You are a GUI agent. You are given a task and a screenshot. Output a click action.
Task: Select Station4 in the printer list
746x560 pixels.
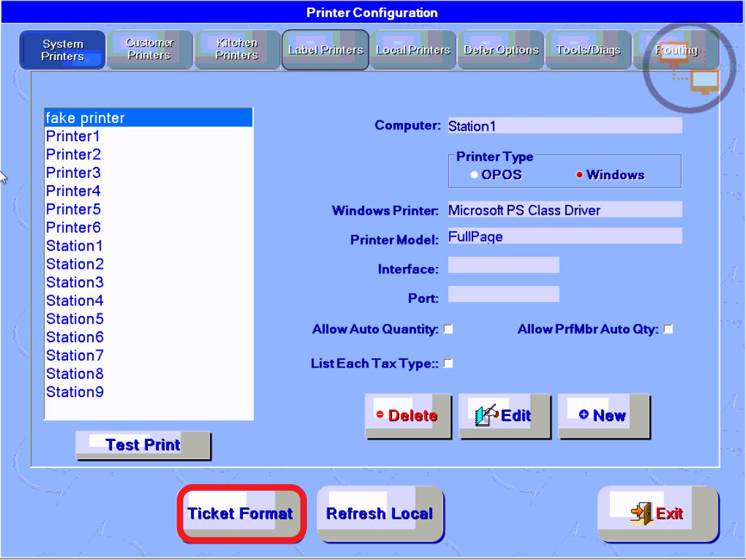pyautogui.click(x=149, y=300)
